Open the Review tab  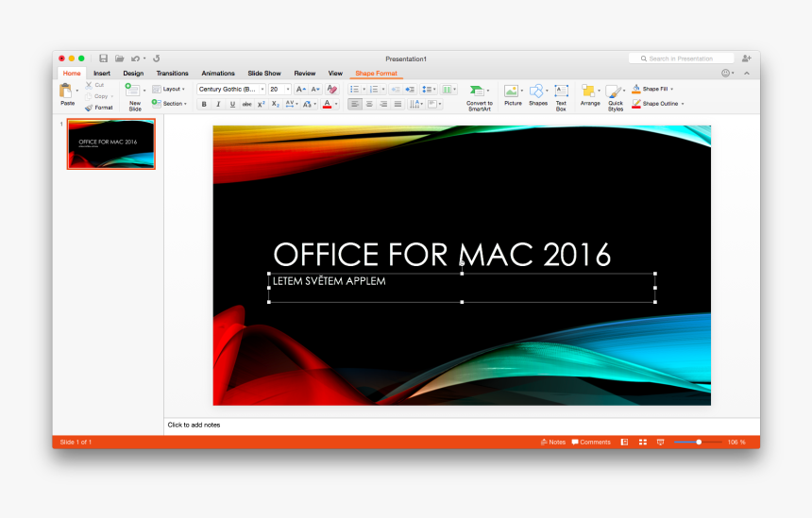(x=304, y=73)
